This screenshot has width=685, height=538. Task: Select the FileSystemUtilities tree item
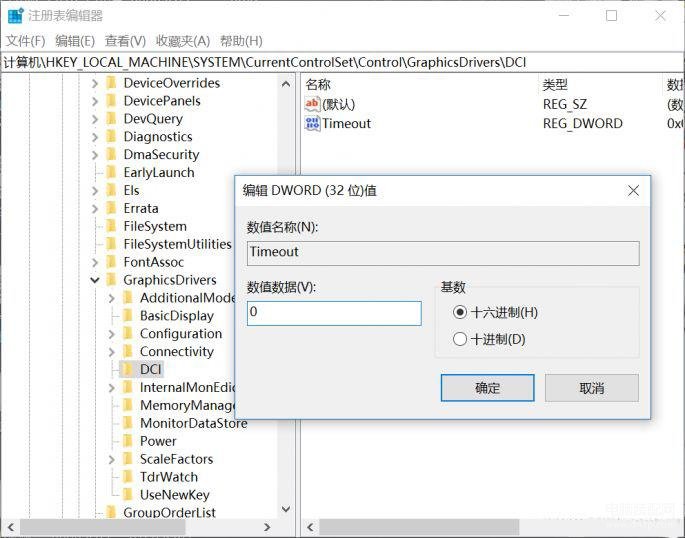tap(177, 244)
